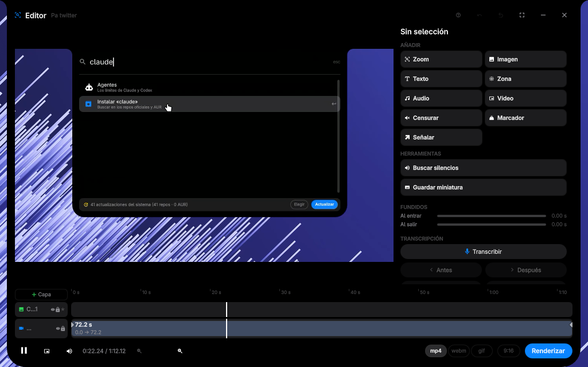The height and width of the screenshot is (367, 588).
Task: Click the Editor logo icon
Action: [18, 15]
